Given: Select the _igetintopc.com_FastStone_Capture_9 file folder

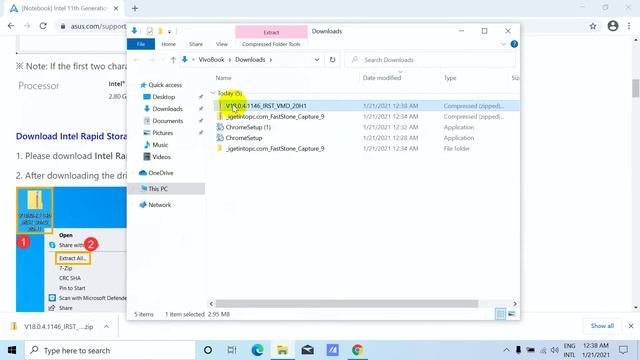Looking at the screenshot, I should (275, 149).
